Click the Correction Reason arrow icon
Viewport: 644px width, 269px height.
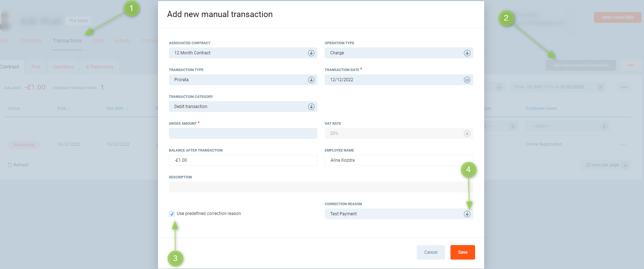(x=467, y=214)
